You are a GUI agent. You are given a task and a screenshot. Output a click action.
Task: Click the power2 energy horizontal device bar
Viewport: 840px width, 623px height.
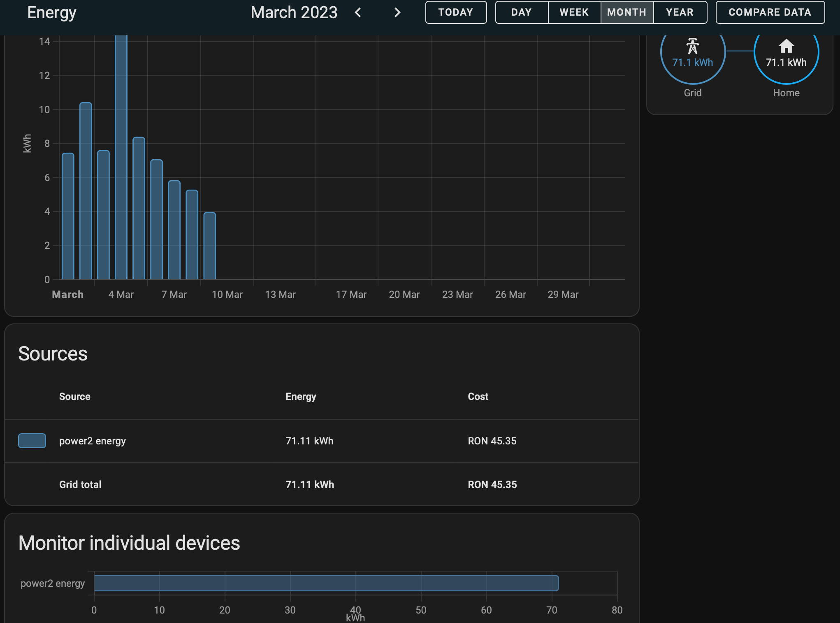tap(326, 583)
